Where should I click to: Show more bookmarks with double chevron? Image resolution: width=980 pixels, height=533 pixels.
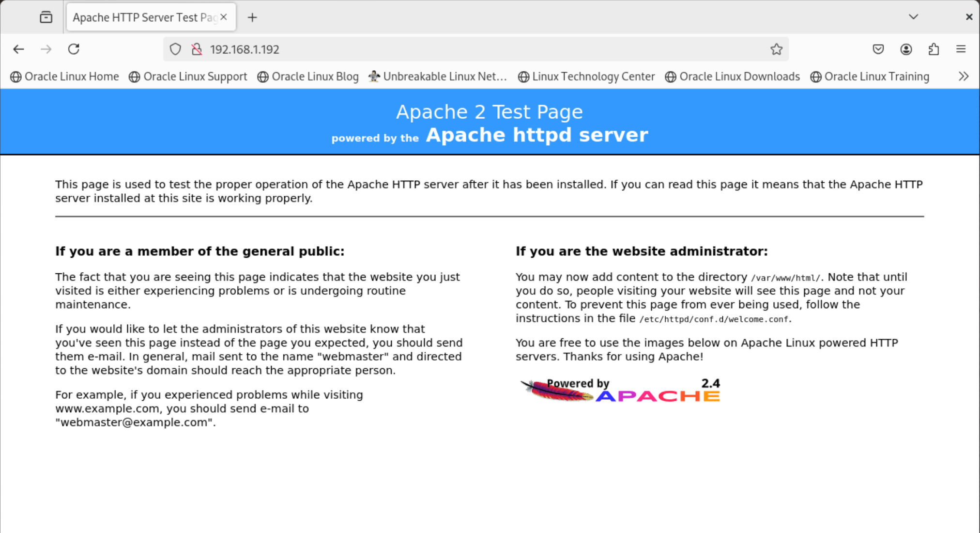[x=963, y=77]
